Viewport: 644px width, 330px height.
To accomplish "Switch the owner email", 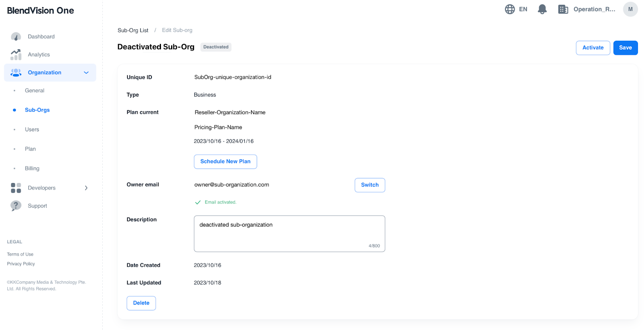I will [369, 185].
